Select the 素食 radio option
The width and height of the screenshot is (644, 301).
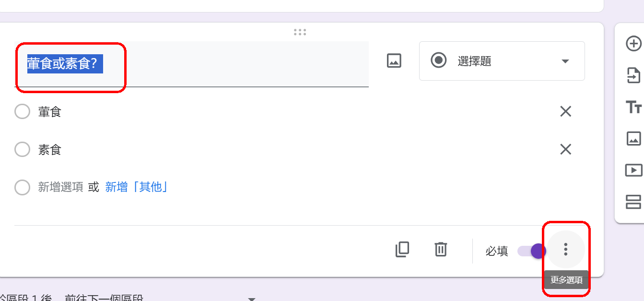[x=23, y=150]
